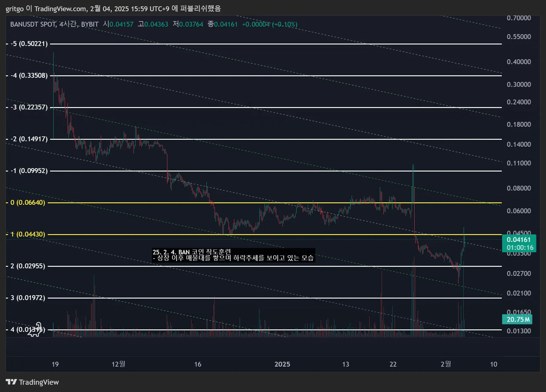This screenshot has width=546, height=392.
Task: Click the change value +0.00004 (+0.10%)
Action: pyautogui.click(x=270, y=24)
